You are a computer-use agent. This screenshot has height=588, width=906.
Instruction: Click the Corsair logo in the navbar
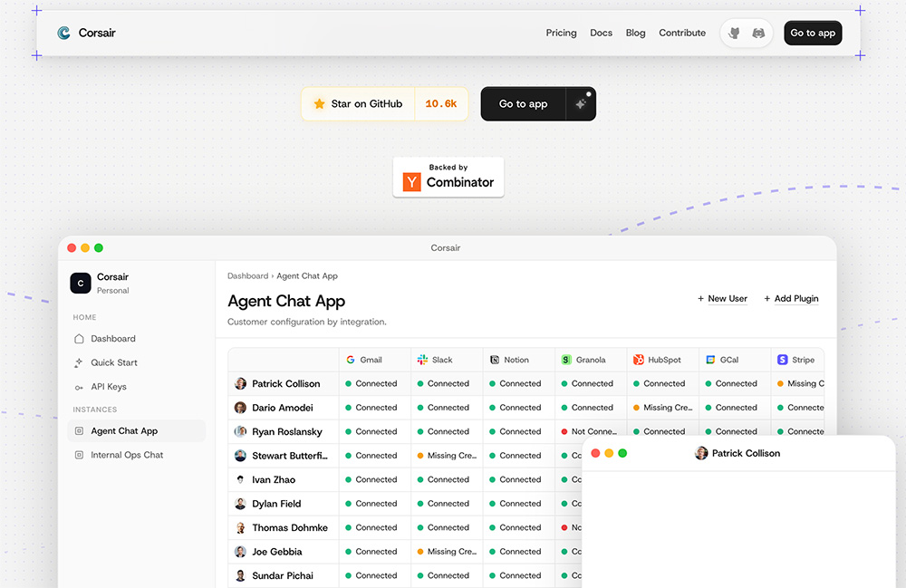click(x=63, y=33)
